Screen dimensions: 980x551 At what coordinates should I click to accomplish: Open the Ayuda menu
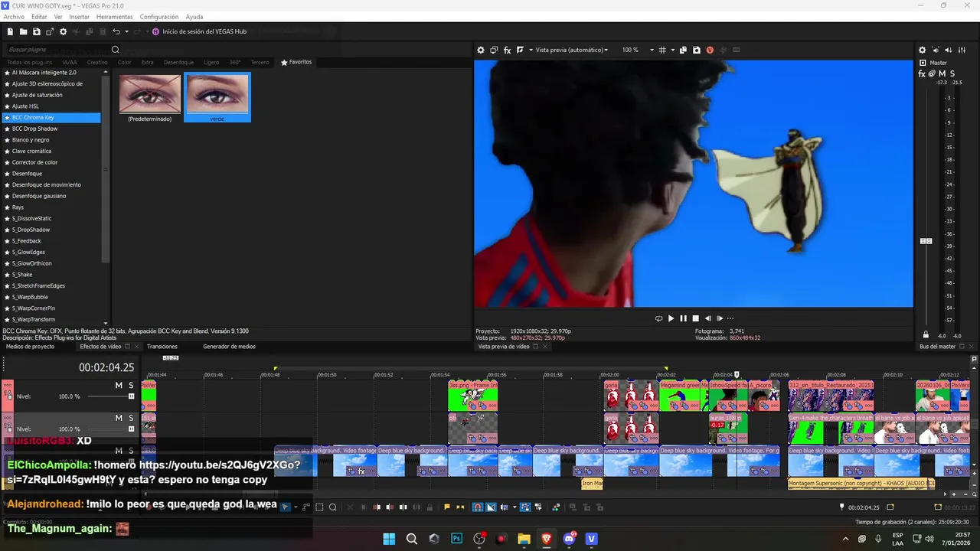point(194,17)
